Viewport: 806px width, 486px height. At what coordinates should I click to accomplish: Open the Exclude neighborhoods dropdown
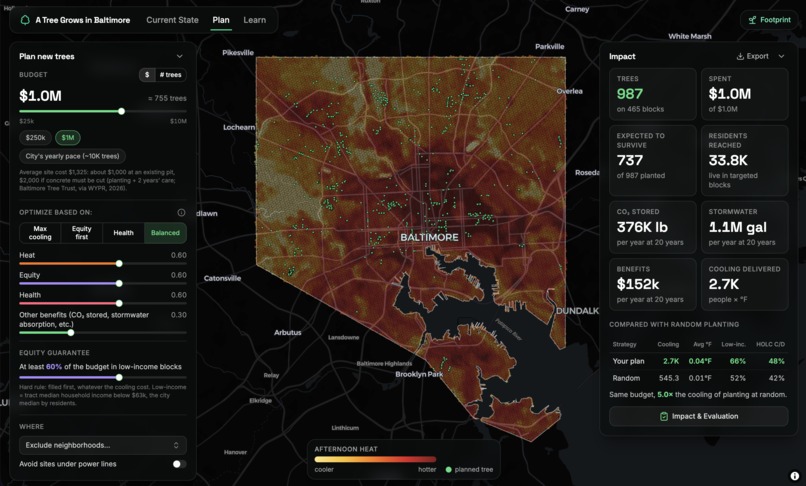(103, 445)
